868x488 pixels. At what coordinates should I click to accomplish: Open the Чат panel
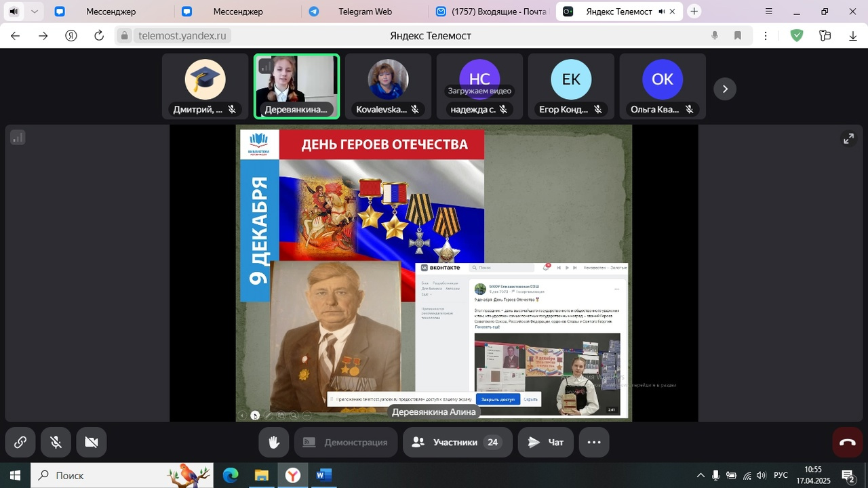coord(546,442)
